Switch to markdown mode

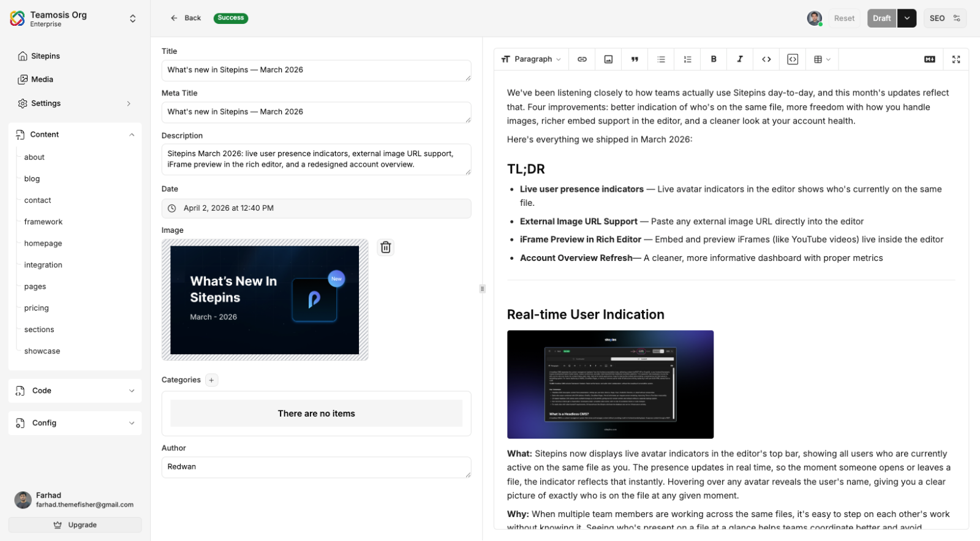pos(930,59)
